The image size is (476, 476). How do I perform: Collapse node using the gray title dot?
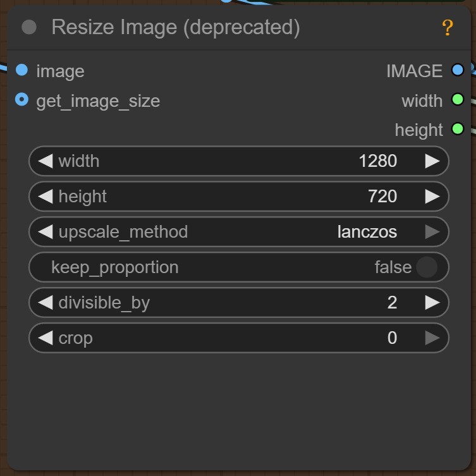pyautogui.click(x=29, y=27)
